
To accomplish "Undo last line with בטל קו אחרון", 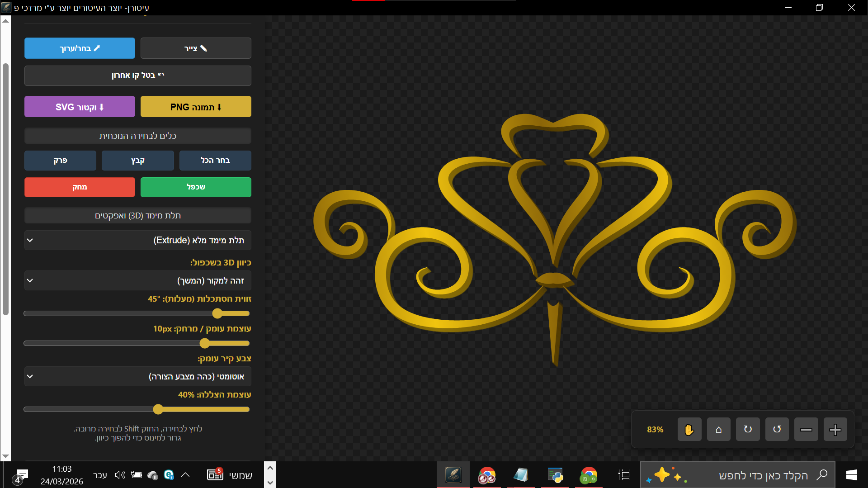I will coord(138,76).
